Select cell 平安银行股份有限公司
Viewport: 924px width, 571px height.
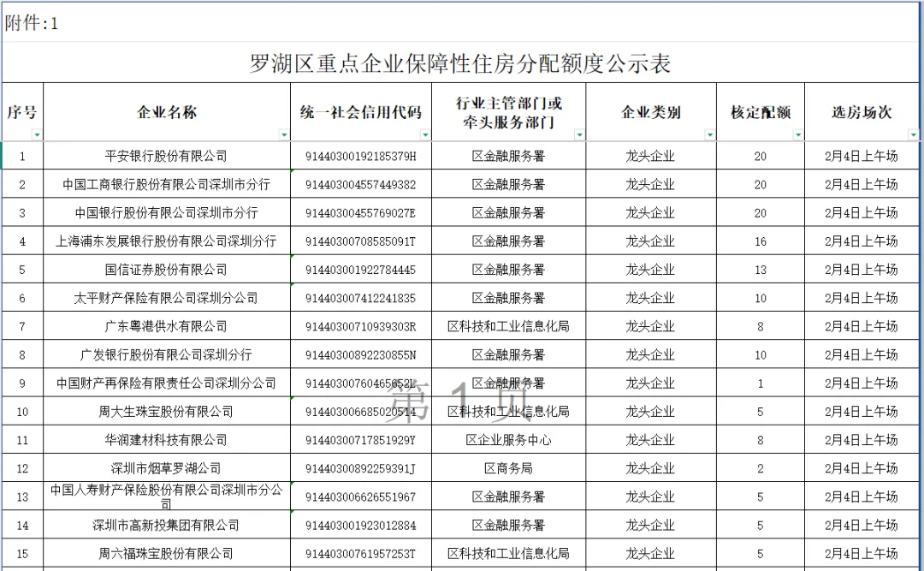tap(167, 157)
